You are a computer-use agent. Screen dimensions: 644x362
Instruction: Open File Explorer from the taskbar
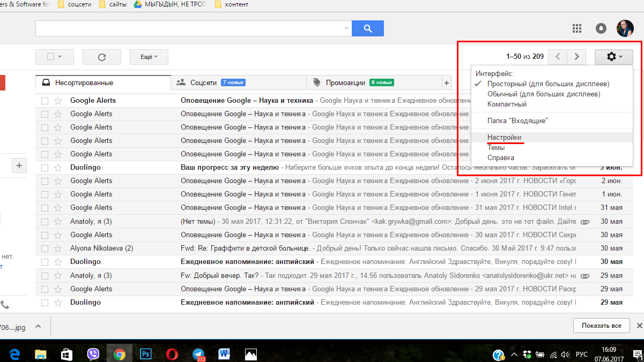point(40,354)
